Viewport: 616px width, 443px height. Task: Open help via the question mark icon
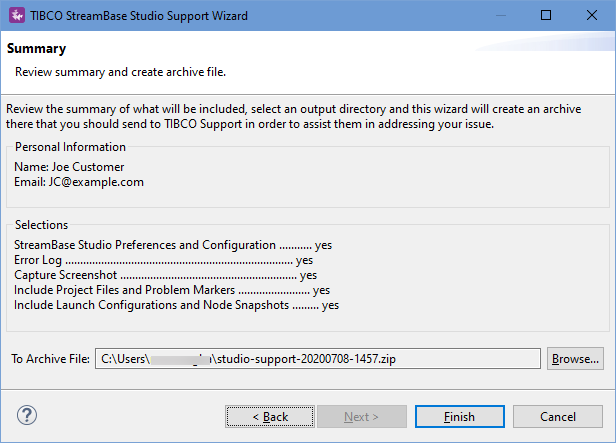click(27, 415)
